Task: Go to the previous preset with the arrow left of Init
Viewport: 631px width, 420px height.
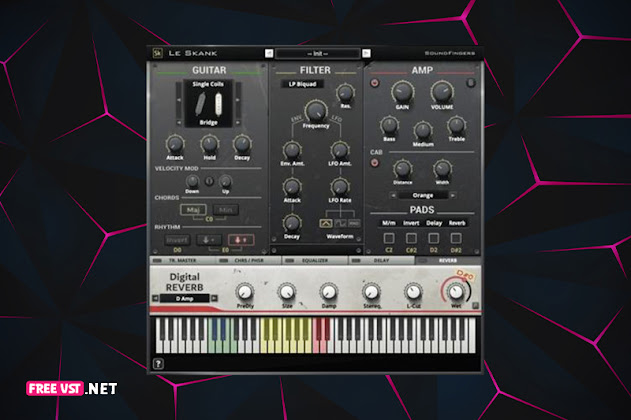Action: pos(269,53)
